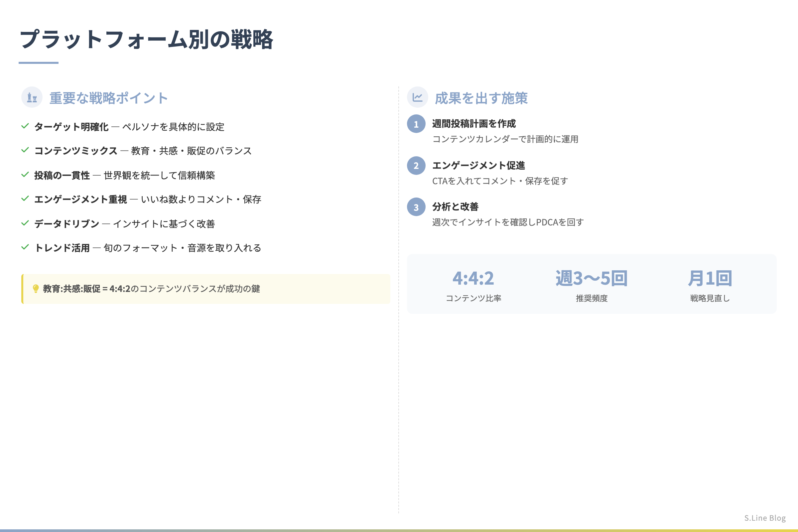
Task: Click the text 週次でインサイトを確認しPDCAを回す
Action: coord(508,222)
